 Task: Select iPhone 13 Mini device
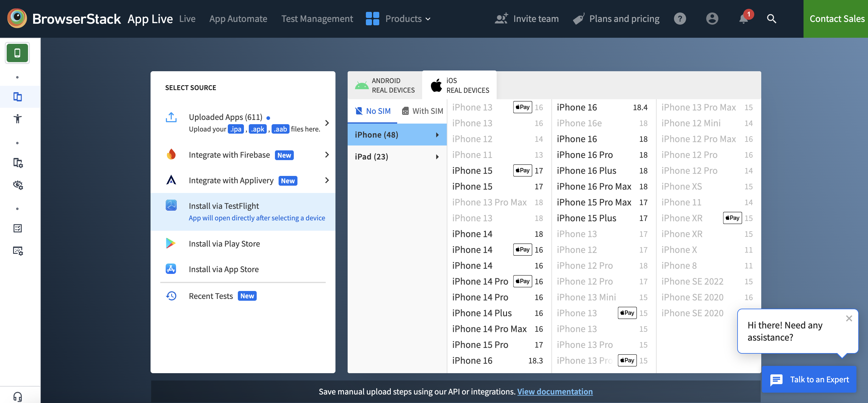click(602, 297)
